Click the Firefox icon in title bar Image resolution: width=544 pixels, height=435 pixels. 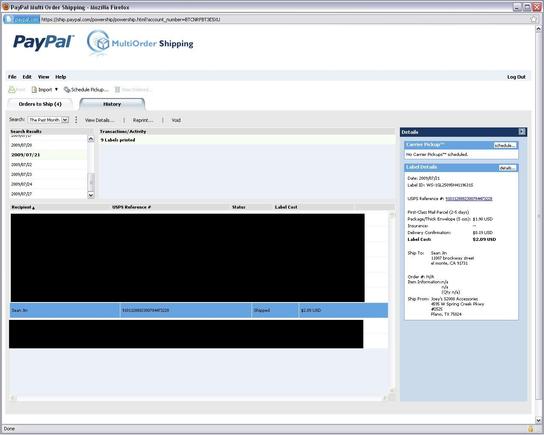[6, 7]
